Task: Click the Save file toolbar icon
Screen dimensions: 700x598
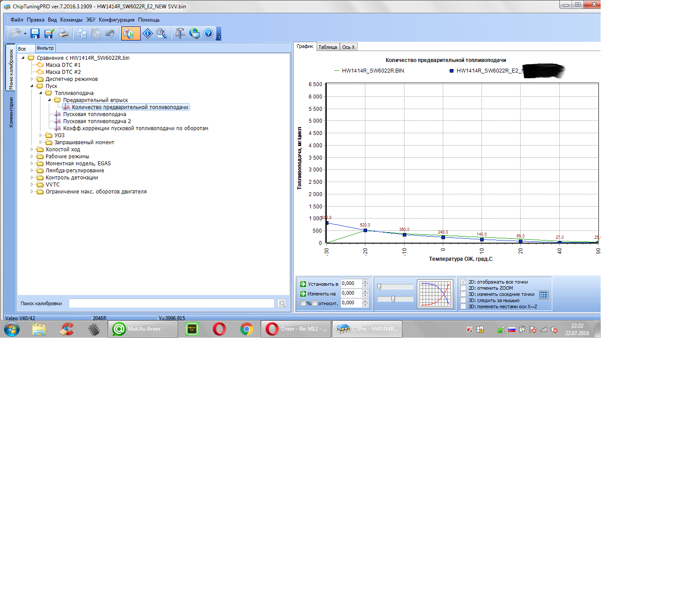Action: tap(35, 33)
